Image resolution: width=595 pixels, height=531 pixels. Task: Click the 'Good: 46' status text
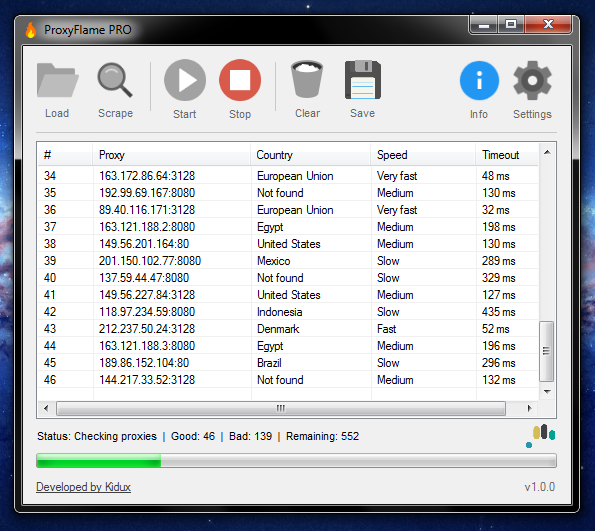(x=193, y=436)
